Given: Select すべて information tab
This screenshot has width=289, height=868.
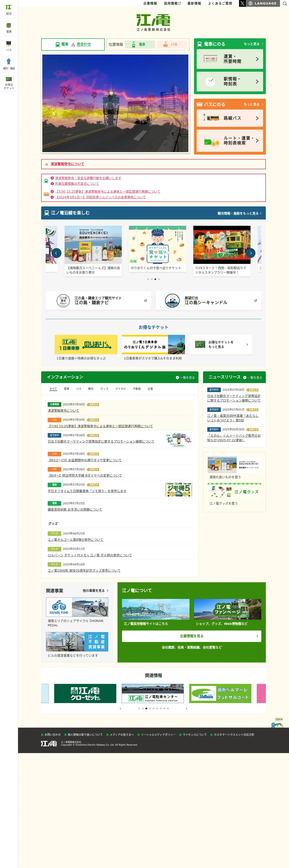Looking at the screenshot, I should pos(53,389).
